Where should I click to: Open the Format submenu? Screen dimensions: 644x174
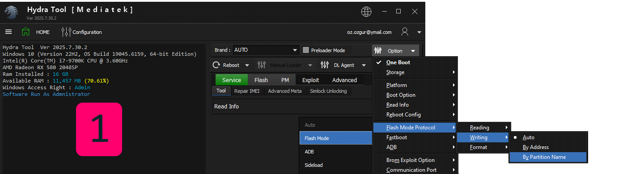click(x=484, y=147)
